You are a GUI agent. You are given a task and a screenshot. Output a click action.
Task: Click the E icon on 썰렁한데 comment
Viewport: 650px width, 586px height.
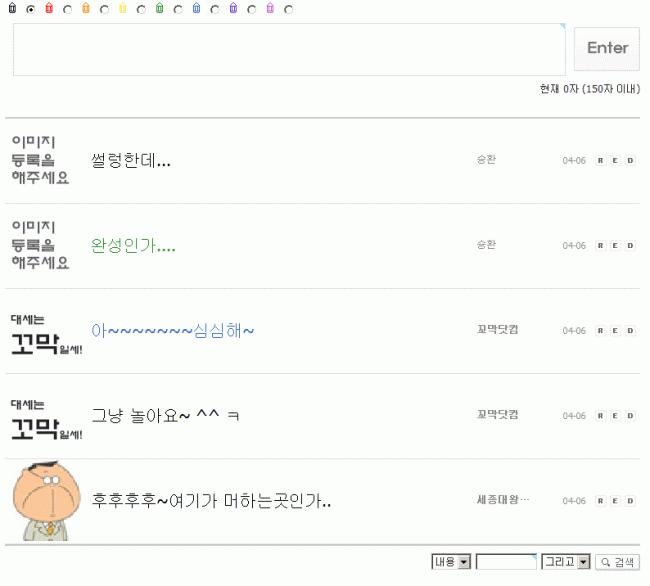[615, 161]
